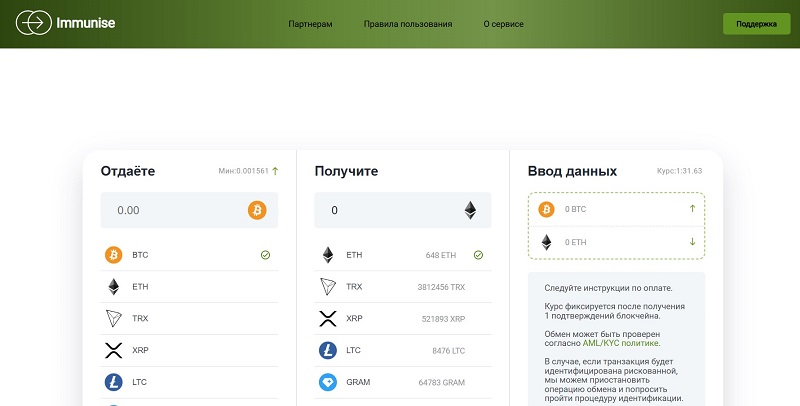
Task: Click the Bitcoin icon in Ввод данных
Action: click(x=546, y=209)
